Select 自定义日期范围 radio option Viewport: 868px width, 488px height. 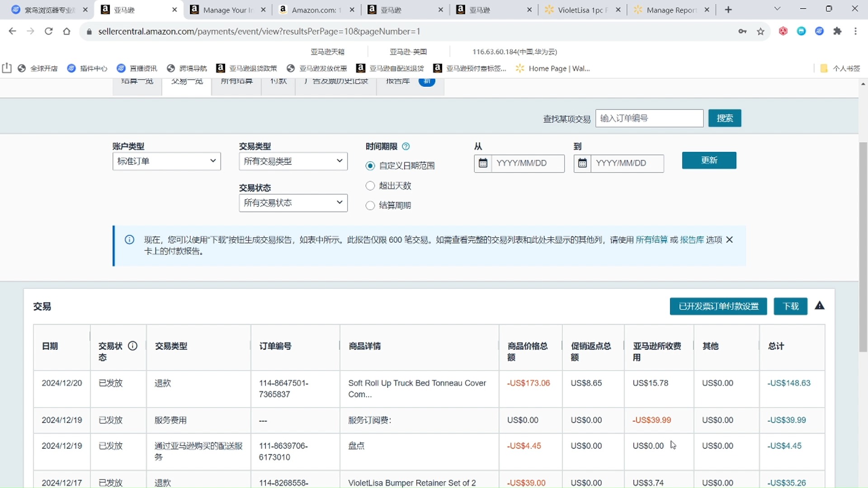point(370,166)
